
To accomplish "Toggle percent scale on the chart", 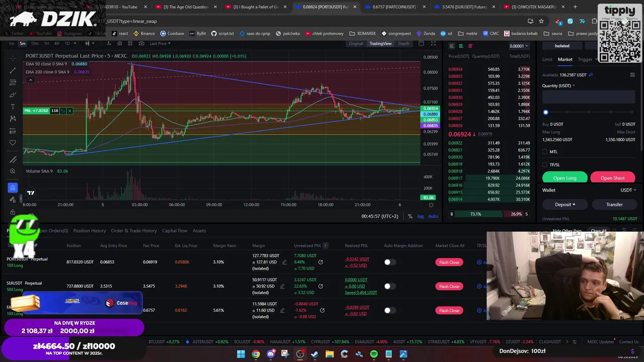I will click(410, 216).
